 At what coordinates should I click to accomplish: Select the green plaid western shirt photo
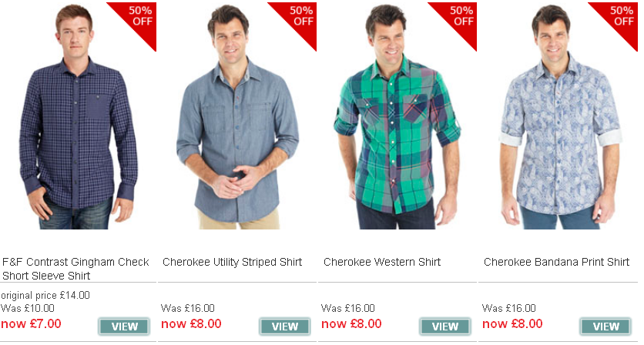[x=397, y=116]
